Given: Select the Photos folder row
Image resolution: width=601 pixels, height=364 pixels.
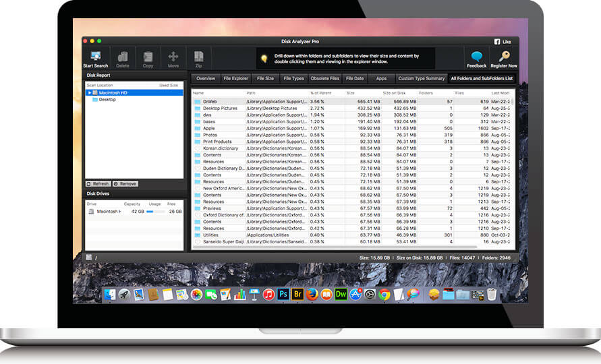Looking at the screenshot, I should coord(351,135).
